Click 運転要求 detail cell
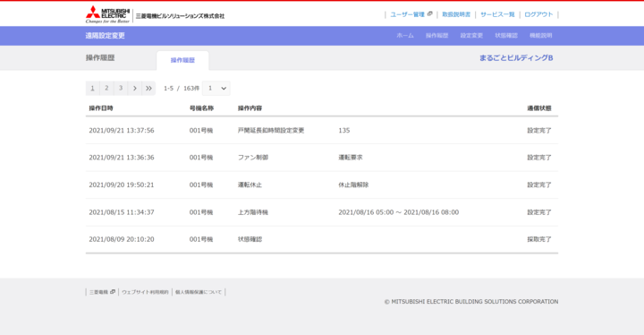 351,158
